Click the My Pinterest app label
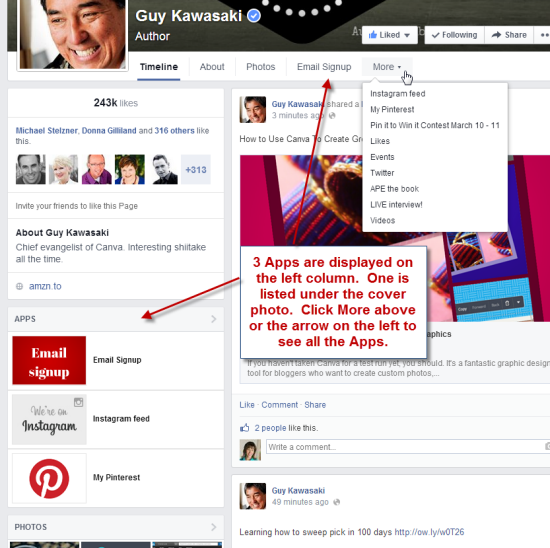 (116, 477)
